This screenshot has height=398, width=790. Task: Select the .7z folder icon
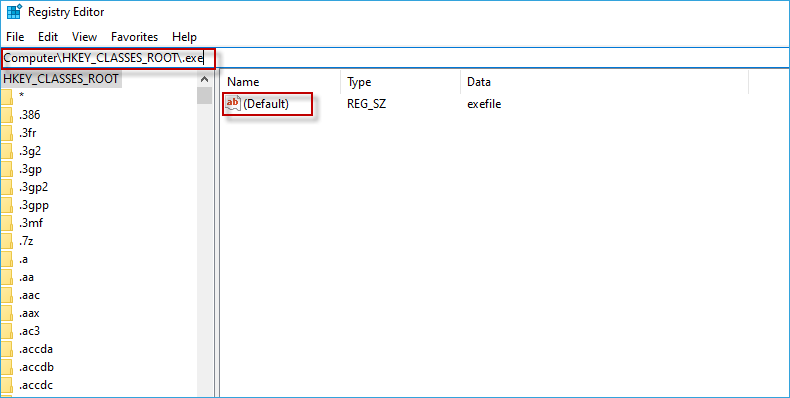[x=6, y=241]
